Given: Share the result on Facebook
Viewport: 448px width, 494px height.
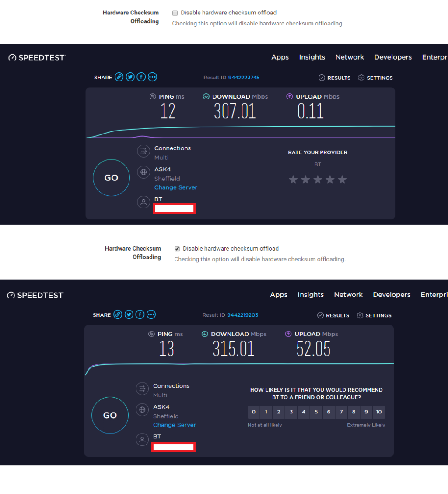Looking at the screenshot, I should (141, 77).
